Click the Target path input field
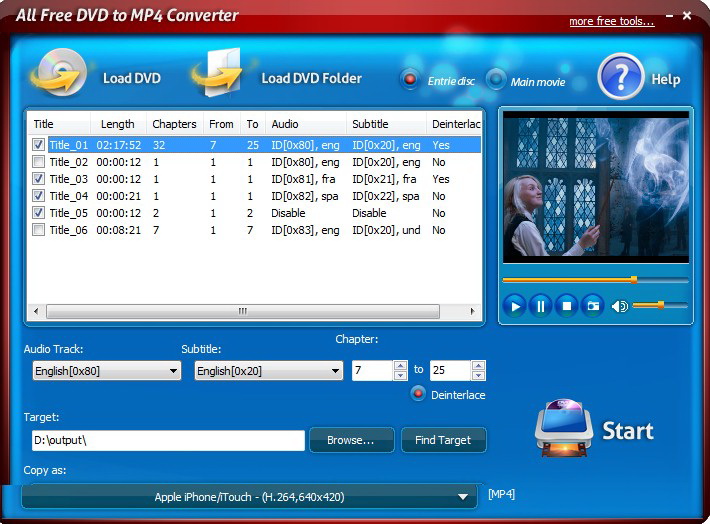This screenshot has height=524, width=710. (168, 440)
